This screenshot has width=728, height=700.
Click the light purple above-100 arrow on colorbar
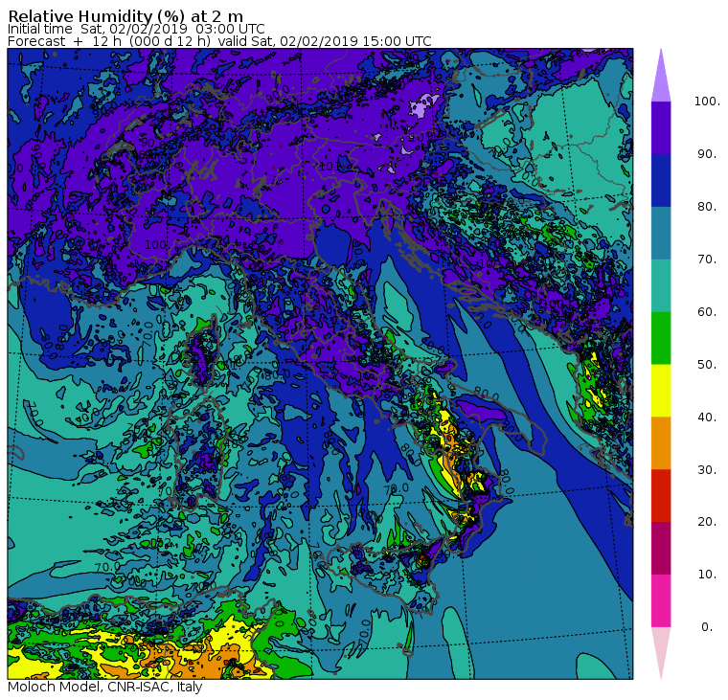[x=661, y=76]
